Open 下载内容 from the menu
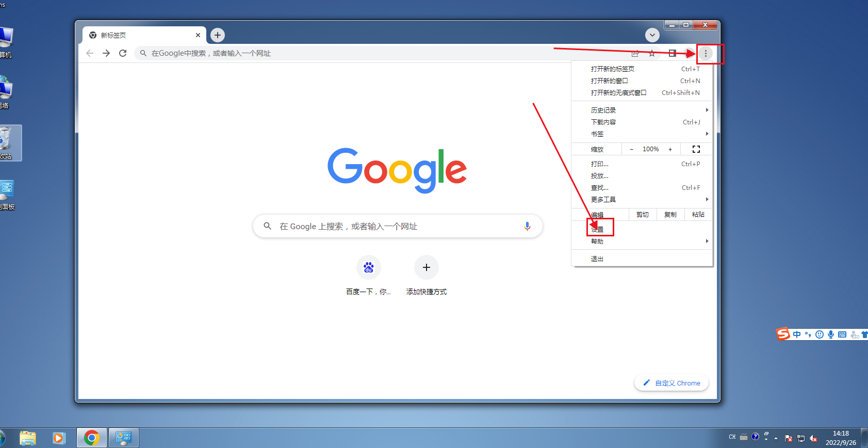The height and width of the screenshot is (448, 868). pos(642,122)
